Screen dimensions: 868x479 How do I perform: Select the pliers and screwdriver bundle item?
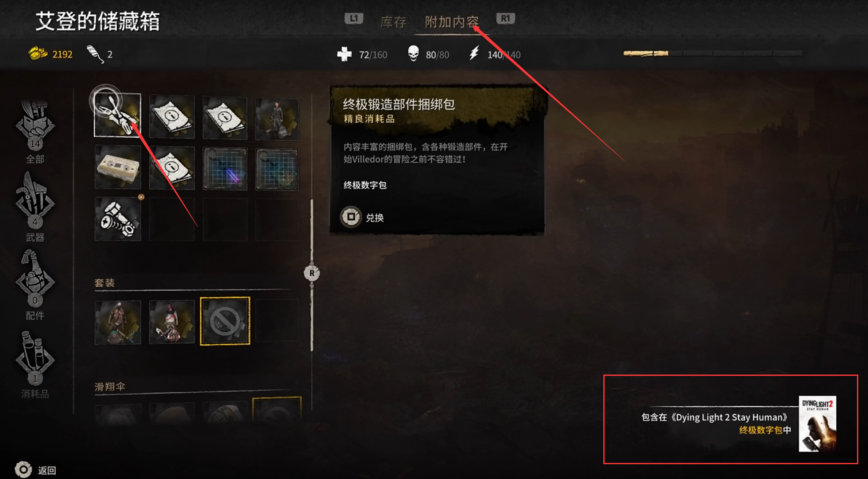[x=118, y=115]
